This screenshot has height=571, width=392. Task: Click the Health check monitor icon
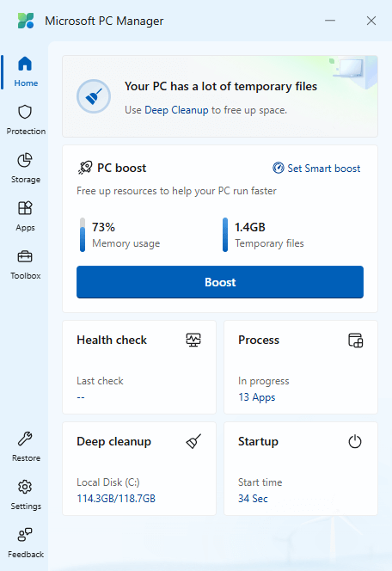tap(193, 341)
